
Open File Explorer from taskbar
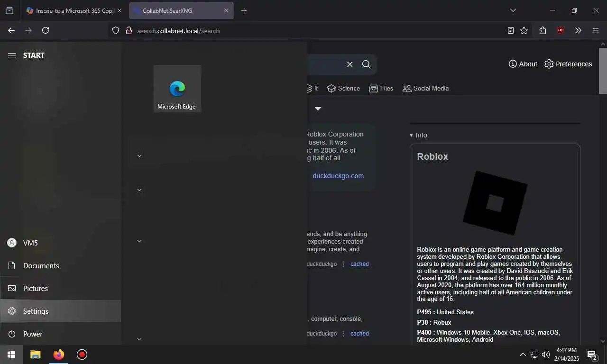(36, 355)
